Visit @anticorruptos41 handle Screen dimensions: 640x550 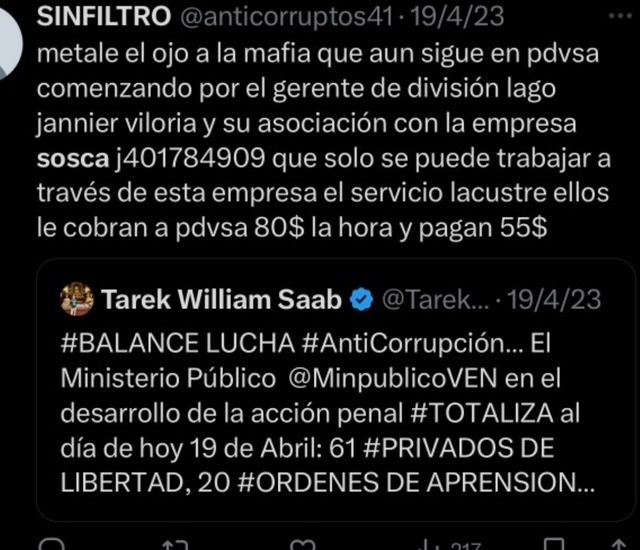click(x=286, y=17)
